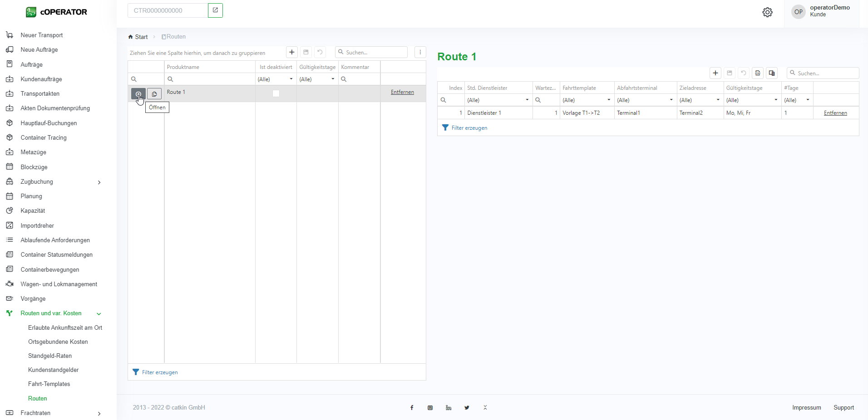Image resolution: width=868 pixels, height=420 pixels.
Task: Add a new row in the Route 1 detail grid
Action: pyautogui.click(x=715, y=73)
